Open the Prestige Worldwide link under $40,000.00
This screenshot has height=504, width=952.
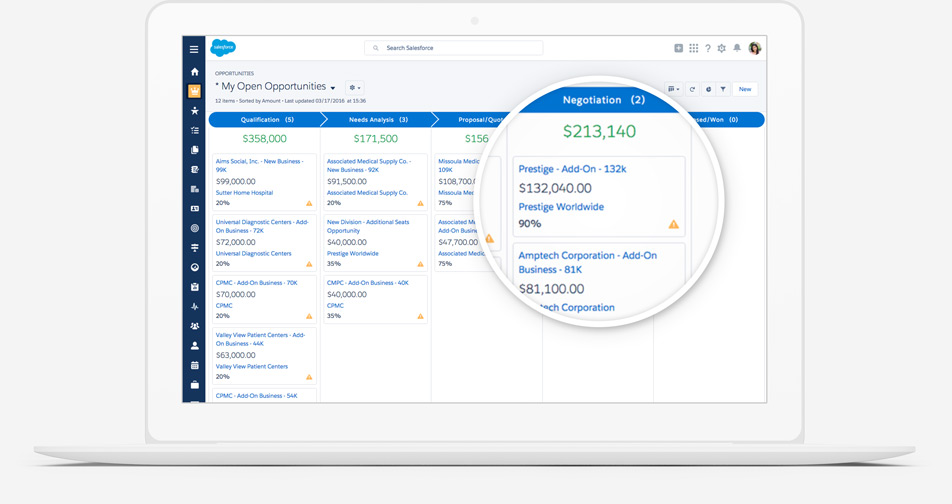(x=352, y=253)
